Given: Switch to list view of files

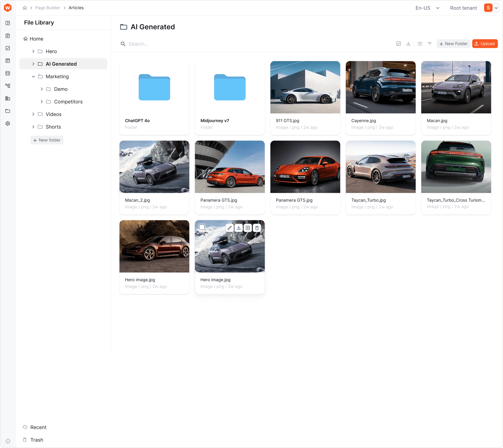Looking at the screenshot, I should click(420, 43).
